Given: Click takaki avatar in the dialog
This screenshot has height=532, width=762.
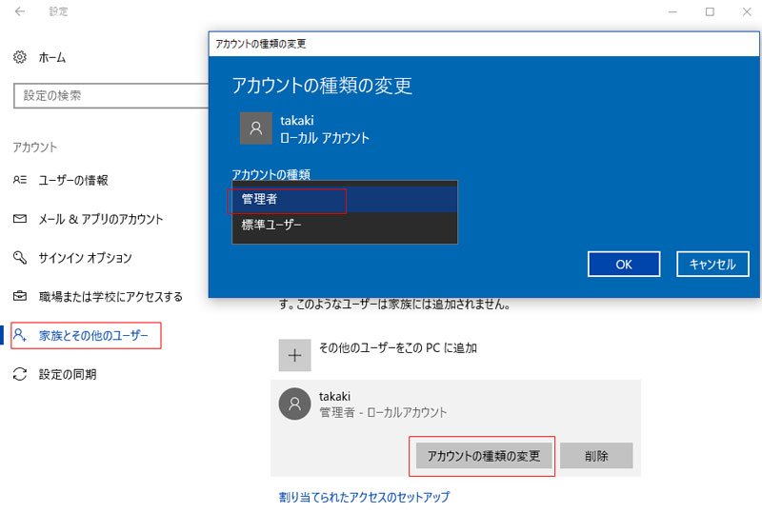Looking at the screenshot, I should click(x=256, y=128).
